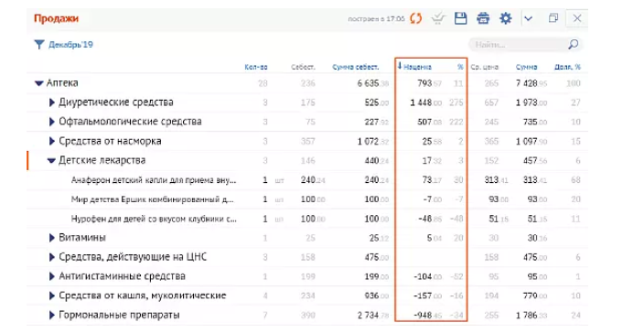Viewport: 644px width, 333px height.
Task: Sort by Сумма себест. column
Action: (356, 67)
